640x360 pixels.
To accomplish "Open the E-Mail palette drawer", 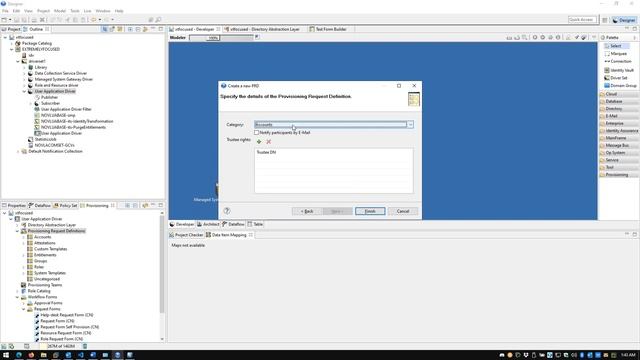I will (619, 116).
